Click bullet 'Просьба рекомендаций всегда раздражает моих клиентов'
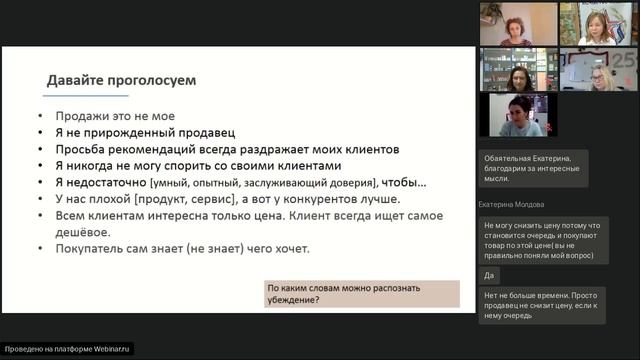Screen dimensions: 640x360 [227, 149]
